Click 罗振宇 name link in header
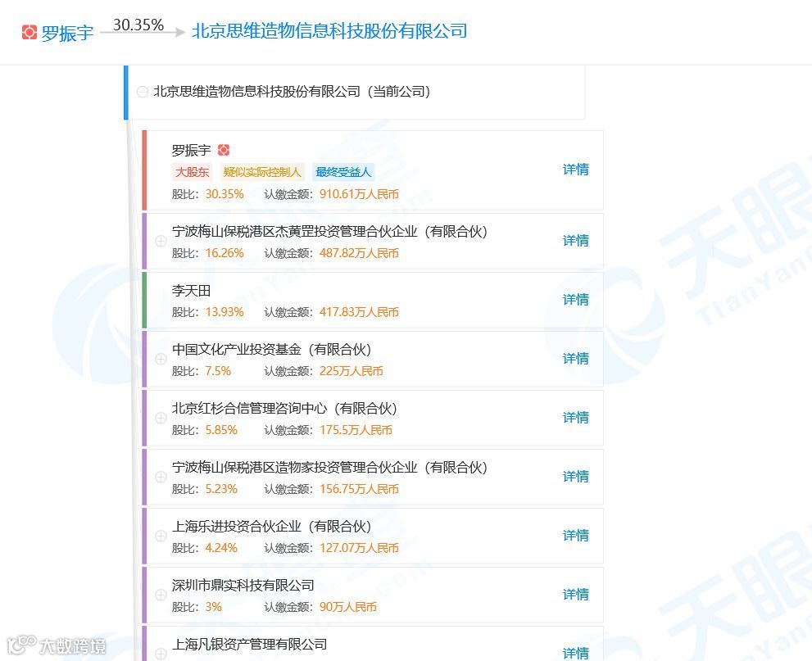The image size is (812, 661). coord(67,33)
